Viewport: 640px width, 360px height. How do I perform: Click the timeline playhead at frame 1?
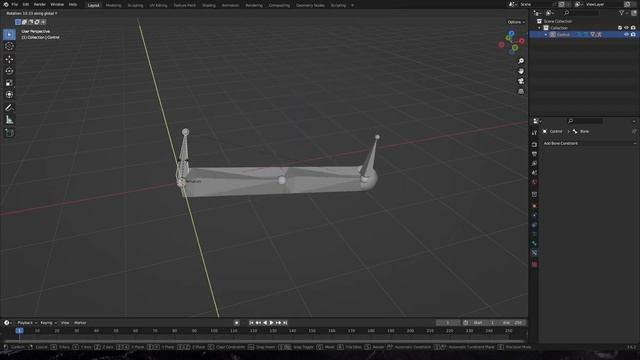point(19,330)
